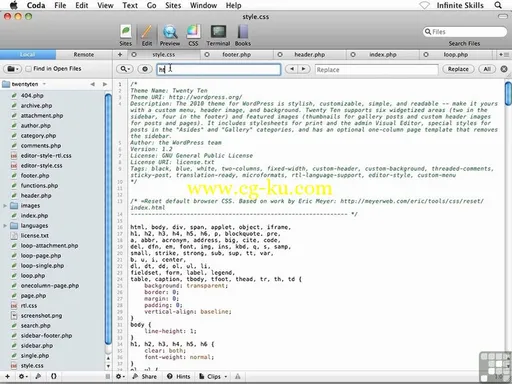The height and width of the screenshot is (384, 512).
Task: Click in the find text field
Action: click(x=219, y=69)
